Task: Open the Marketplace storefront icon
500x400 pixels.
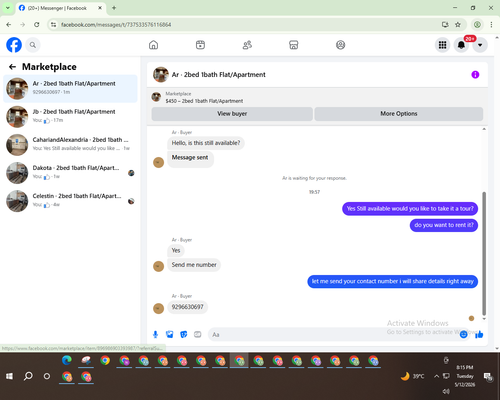Action: 294,45
